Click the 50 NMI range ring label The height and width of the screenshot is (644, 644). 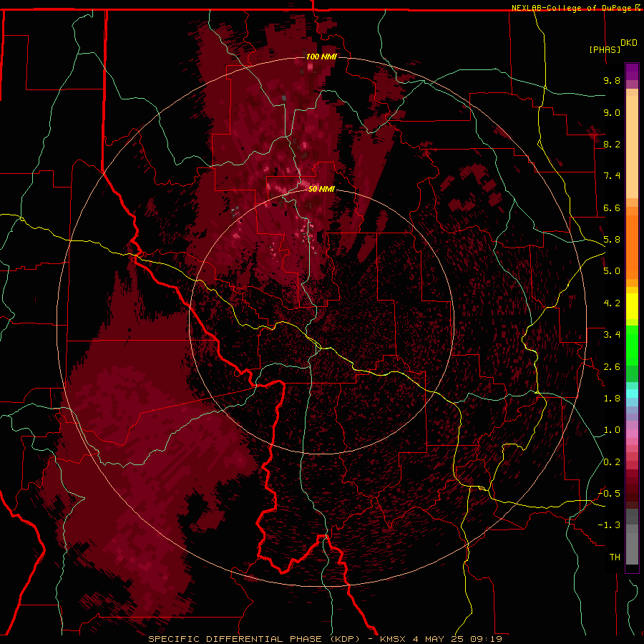[321, 189]
